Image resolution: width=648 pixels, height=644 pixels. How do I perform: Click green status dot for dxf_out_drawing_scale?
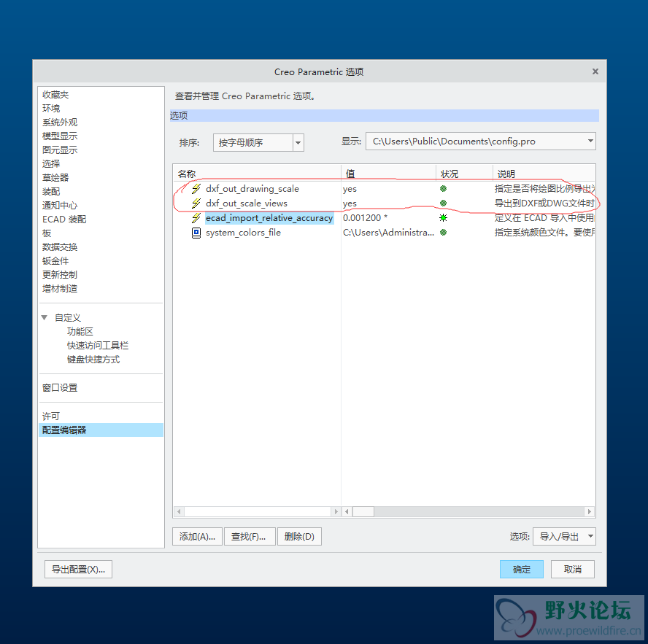tap(443, 189)
